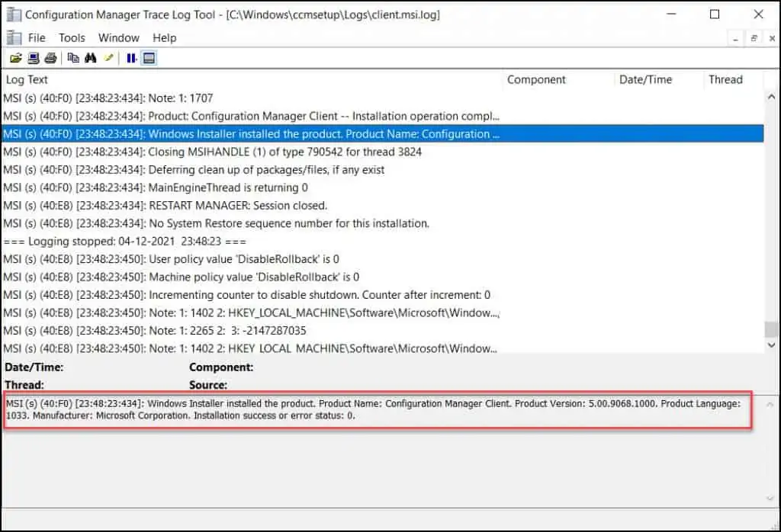Minimize the inner log document window
781x532 pixels.
pyautogui.click(x=736, y=38)
